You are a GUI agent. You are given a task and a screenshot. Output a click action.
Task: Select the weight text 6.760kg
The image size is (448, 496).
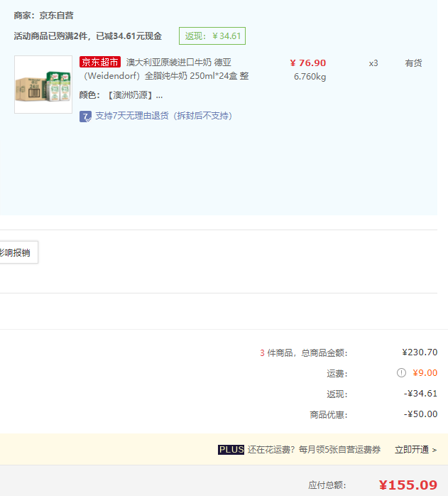pyautogui.click(x=310, y=77)
